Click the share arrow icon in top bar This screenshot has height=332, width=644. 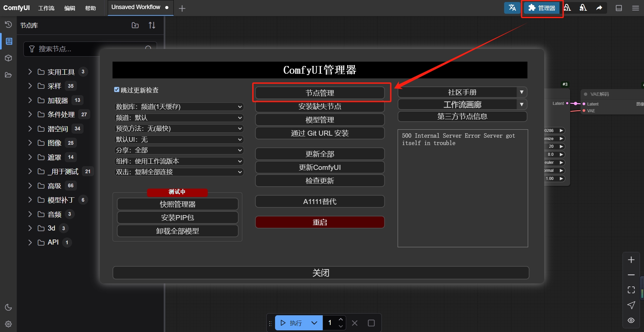click(x=599, y=8)
